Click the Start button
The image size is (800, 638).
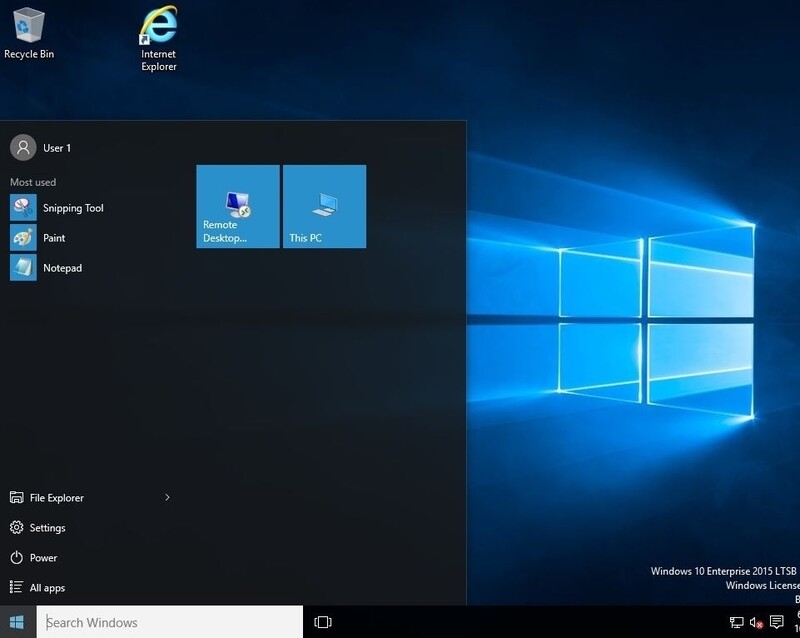coord(14,622)
